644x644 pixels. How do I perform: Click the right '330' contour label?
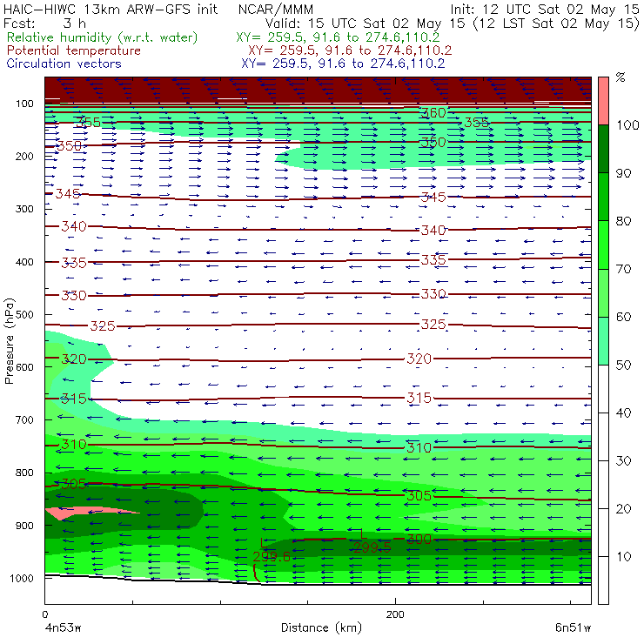(433, 294)
